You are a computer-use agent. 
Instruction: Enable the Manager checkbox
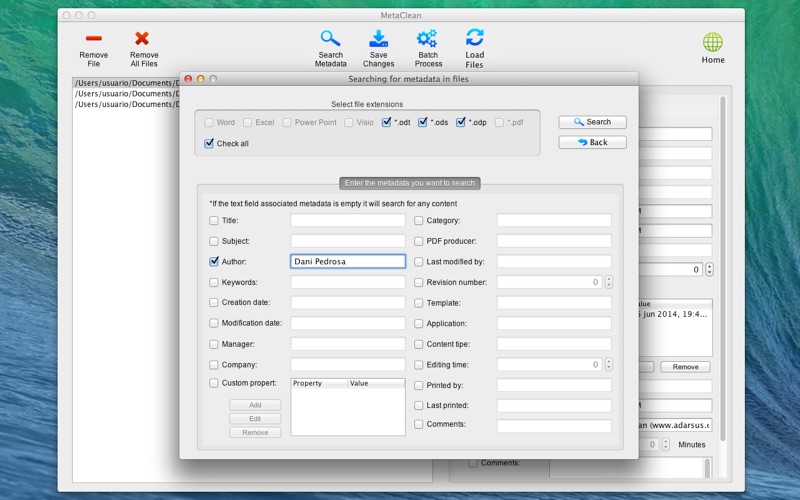point(214,344)
